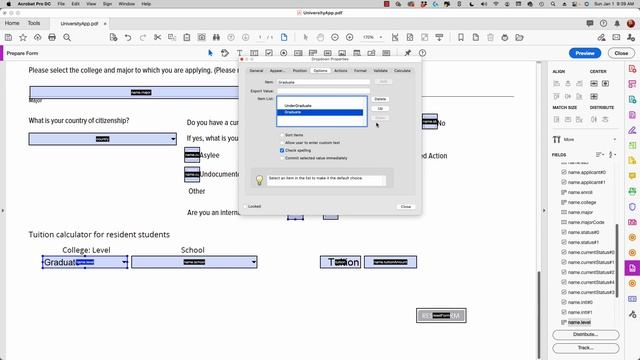Switch to the Calculate tab
The width and height of the screenshot is (640, 360).
tap(402, 71)
